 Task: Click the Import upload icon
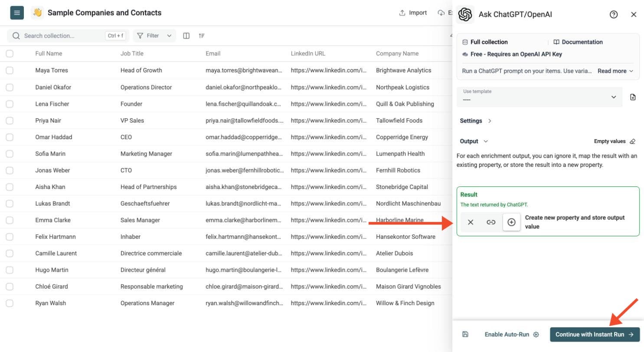402,13
